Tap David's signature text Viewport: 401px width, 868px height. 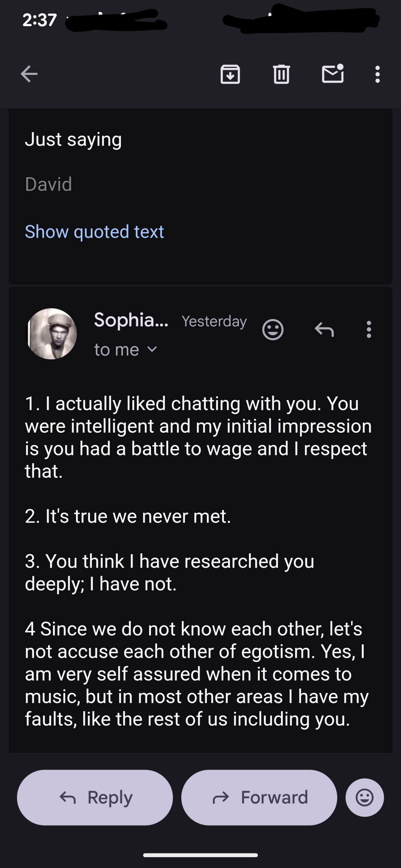49,184
